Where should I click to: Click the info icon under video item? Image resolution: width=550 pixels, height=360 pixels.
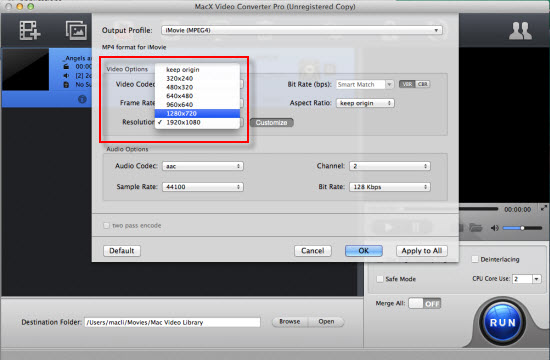tap(82, 99)
